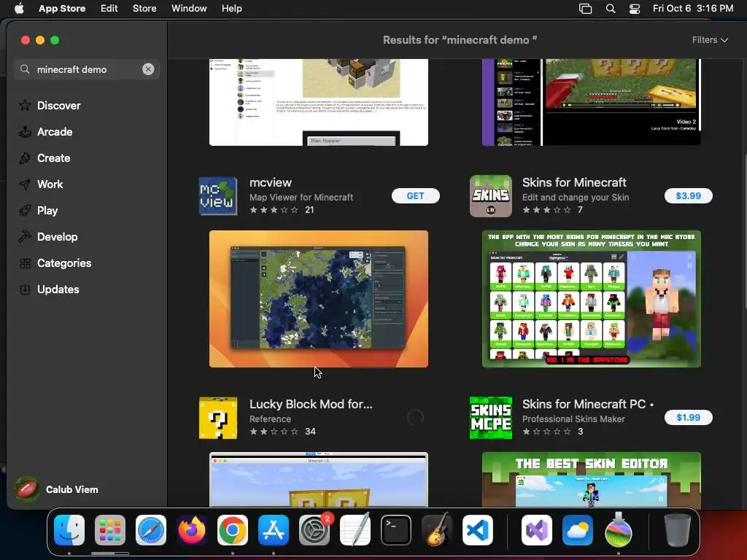Launch Firefox from the Dock
This screenshot has width=747, height=560.
[192, 530]
